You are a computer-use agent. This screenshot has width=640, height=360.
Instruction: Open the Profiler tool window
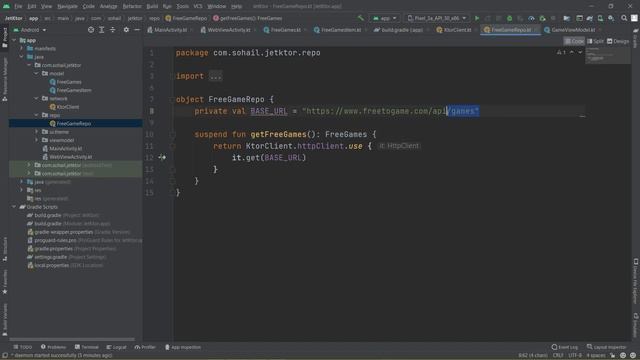[145, 347]
